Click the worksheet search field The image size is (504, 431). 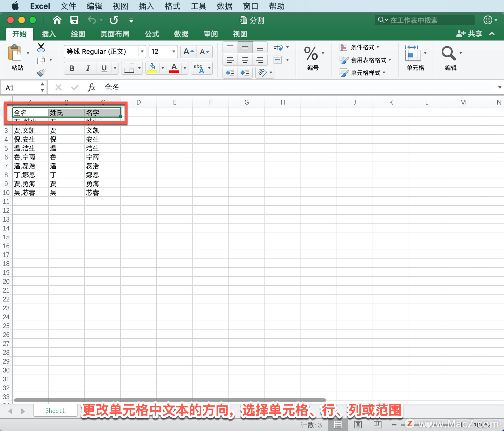(424, 20)
